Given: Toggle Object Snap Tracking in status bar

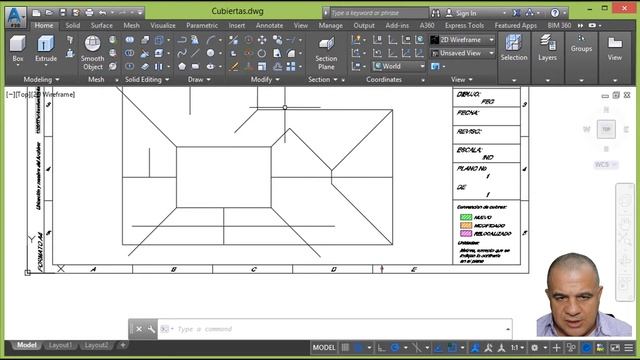Looking at the screenshot, I should [x=438, y=348].
